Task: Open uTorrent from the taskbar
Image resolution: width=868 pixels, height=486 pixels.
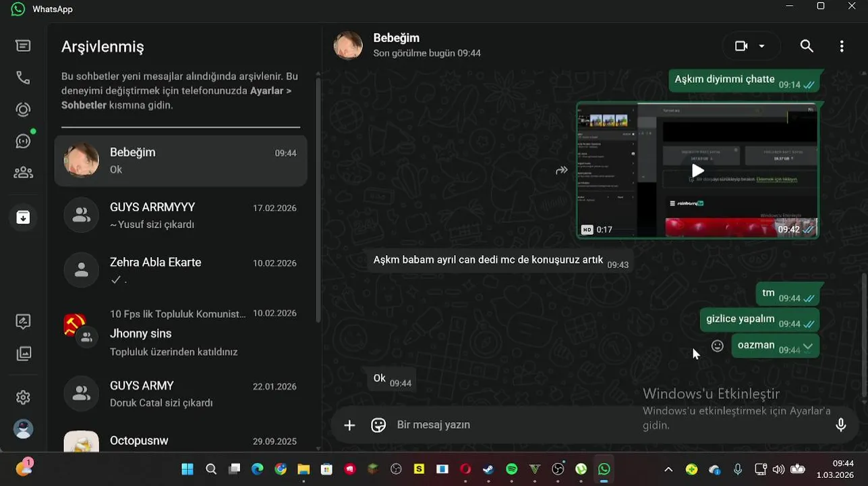Action: [581, 469]
